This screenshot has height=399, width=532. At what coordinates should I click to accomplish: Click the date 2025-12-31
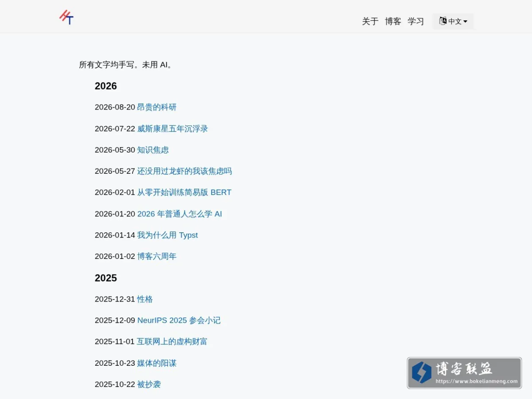coord(115,299)
